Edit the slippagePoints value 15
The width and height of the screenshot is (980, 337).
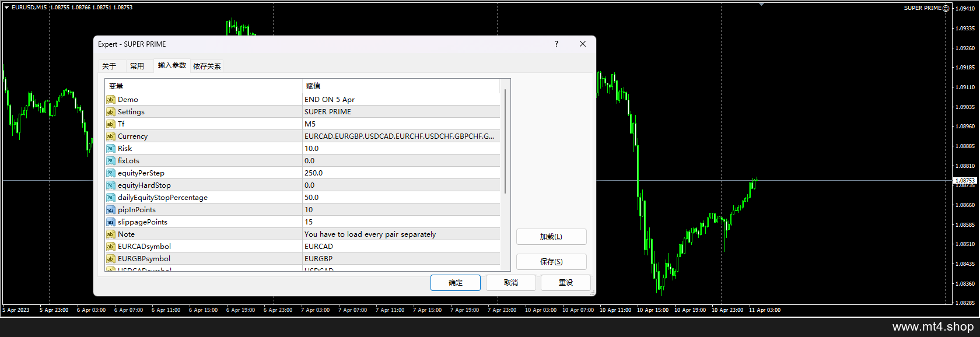click(x=401, y=222)
